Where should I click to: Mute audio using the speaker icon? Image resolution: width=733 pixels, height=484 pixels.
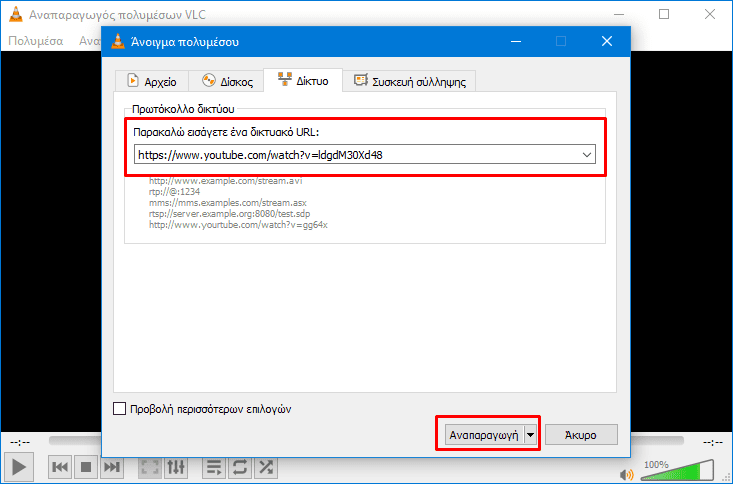pyautogui.click(x=626, y=474)
